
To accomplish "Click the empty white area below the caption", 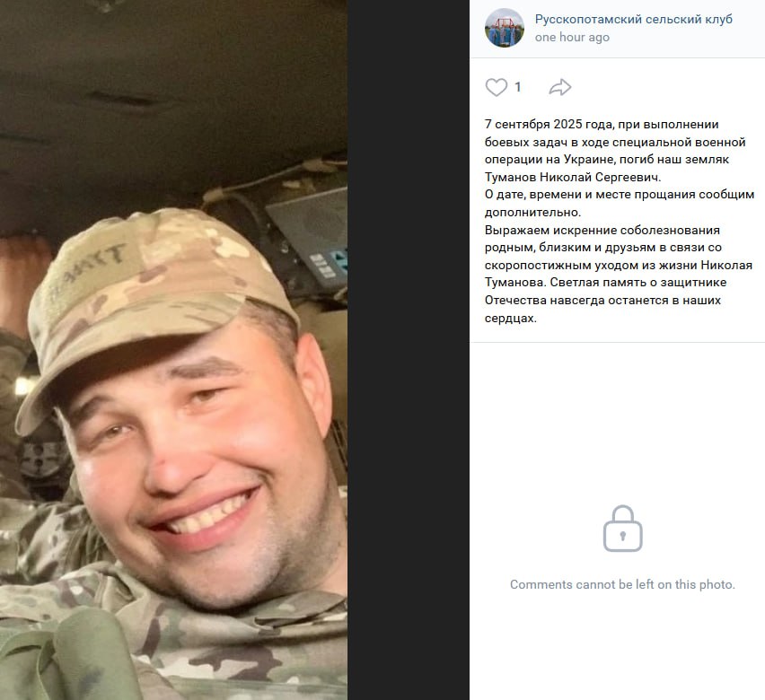I will click(x=617, y=419).
